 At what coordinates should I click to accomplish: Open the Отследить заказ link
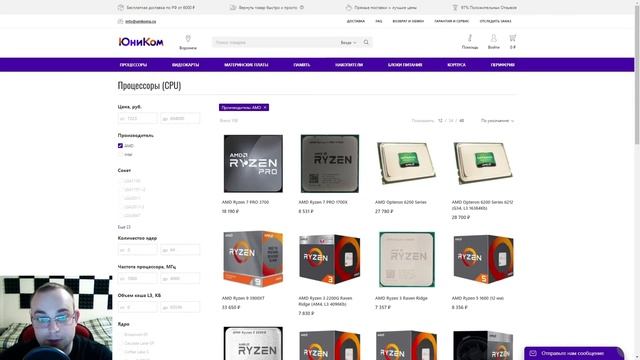496,21
